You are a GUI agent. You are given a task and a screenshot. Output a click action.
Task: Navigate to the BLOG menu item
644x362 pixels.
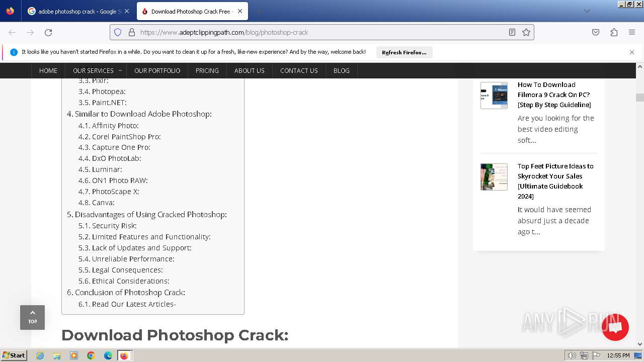coord(342,70)
